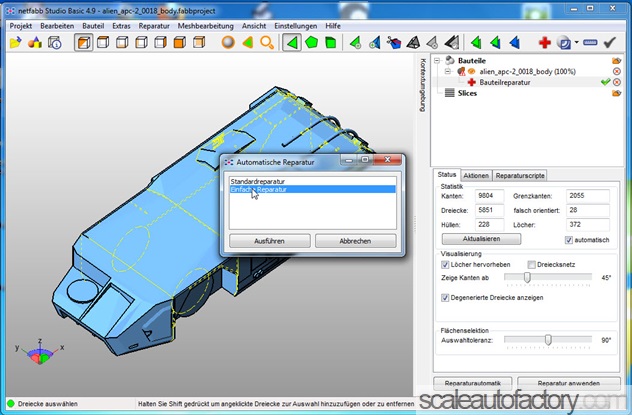Open the Einstellungen menu

pyautogui.click(x=295, y=26)
